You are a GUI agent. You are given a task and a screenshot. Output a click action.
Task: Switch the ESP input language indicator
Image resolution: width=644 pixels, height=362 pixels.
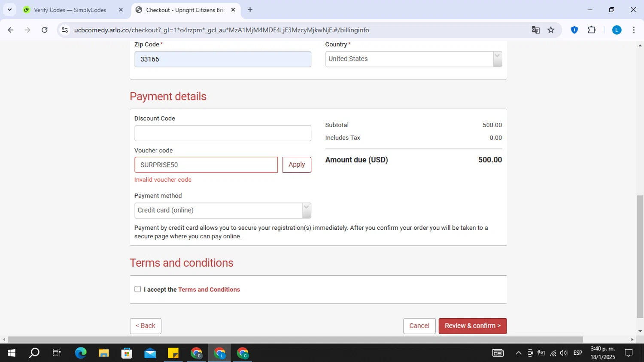[578, 353]
